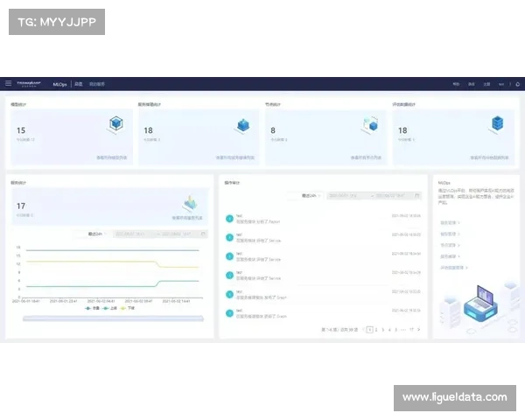Toggle the 下线 offline series legend
The image size is (525, 420).
tap(128, 308)
